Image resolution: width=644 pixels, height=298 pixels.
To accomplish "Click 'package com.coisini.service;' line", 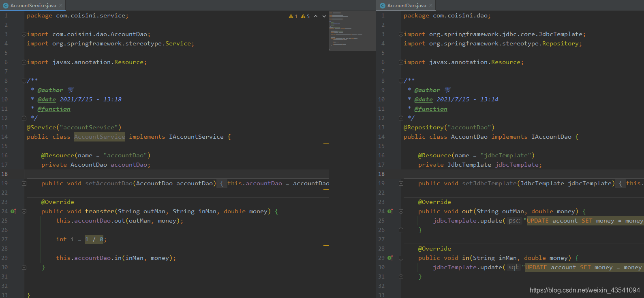I will click(78, 15).
